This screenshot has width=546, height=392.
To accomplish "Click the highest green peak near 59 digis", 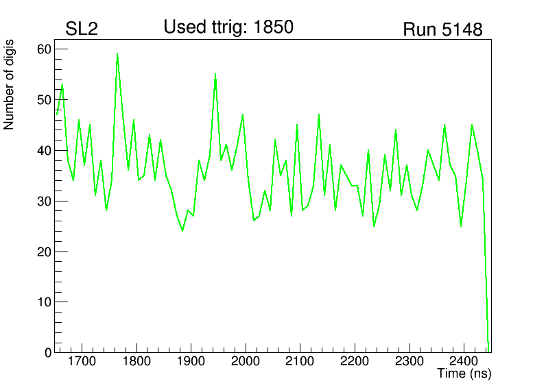I will click(x=117, y=54).
